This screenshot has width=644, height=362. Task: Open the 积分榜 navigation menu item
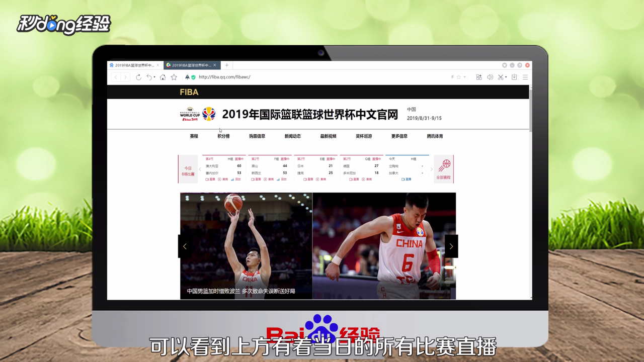coord(223,136)
